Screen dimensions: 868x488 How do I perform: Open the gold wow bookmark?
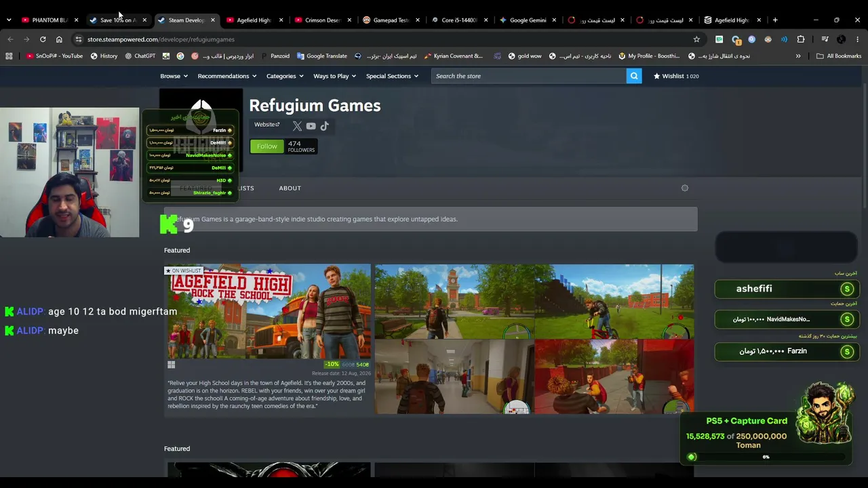point(524,56)
